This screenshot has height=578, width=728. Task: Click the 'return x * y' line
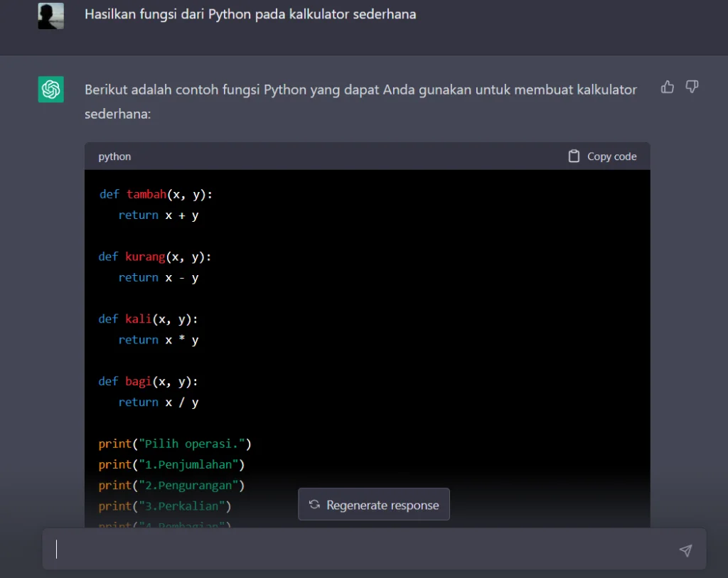pos(159,339)
